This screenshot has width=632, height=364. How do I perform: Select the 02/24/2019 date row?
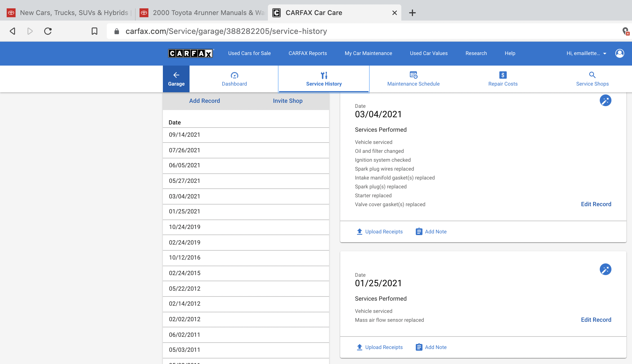(246, 243)
